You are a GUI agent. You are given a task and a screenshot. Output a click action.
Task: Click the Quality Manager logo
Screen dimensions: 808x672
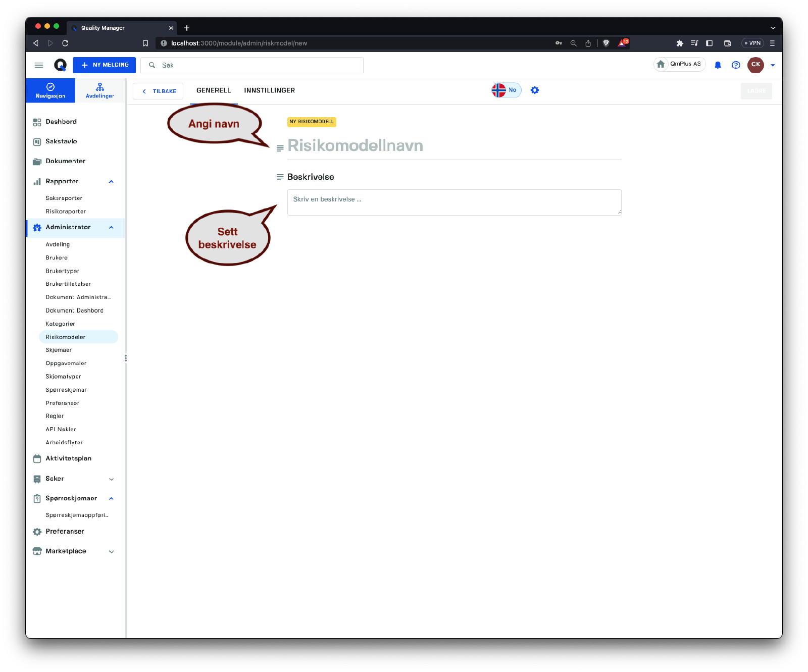(x=60, y=65)
